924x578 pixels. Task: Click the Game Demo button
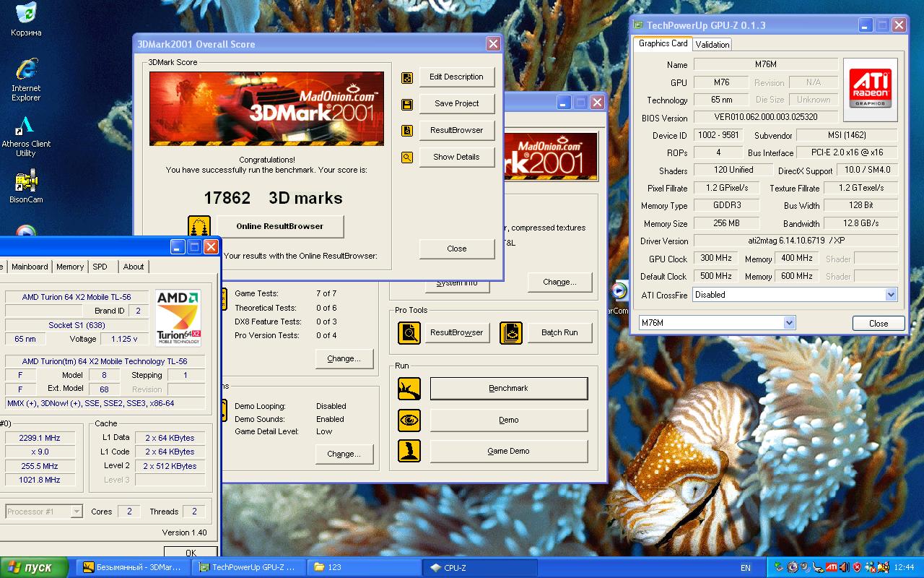coord(509,451)
